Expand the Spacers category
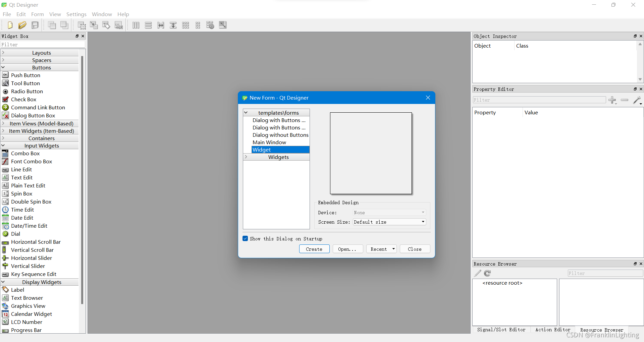 pos(3,60)
